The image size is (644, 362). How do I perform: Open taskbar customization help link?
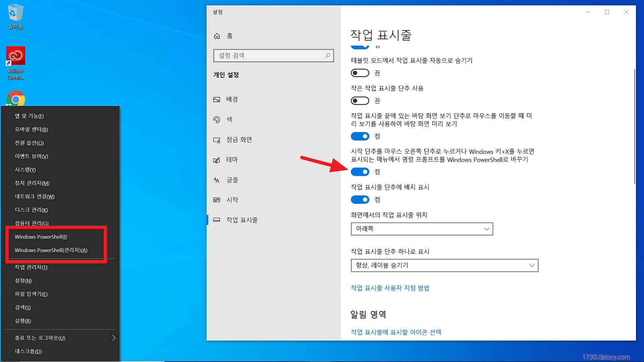pos(390,288)
